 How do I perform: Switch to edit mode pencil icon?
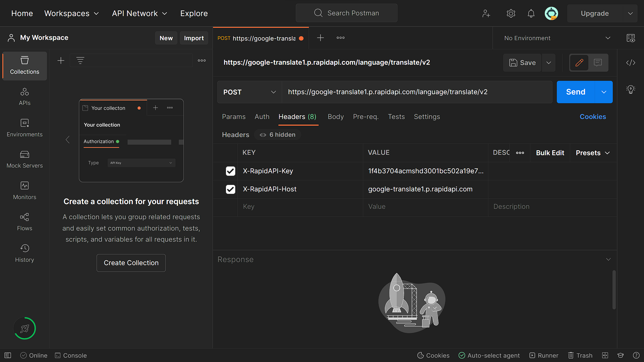tap(579, 63)
